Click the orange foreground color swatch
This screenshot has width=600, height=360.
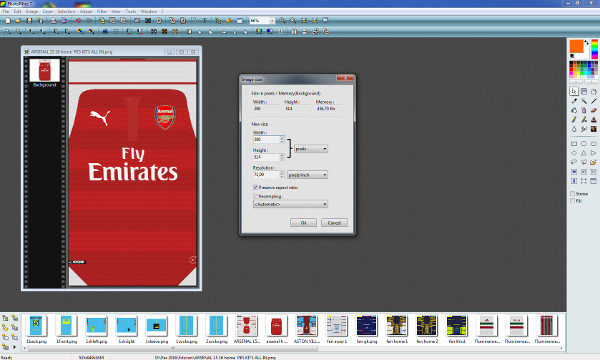(x=576, y=46)
